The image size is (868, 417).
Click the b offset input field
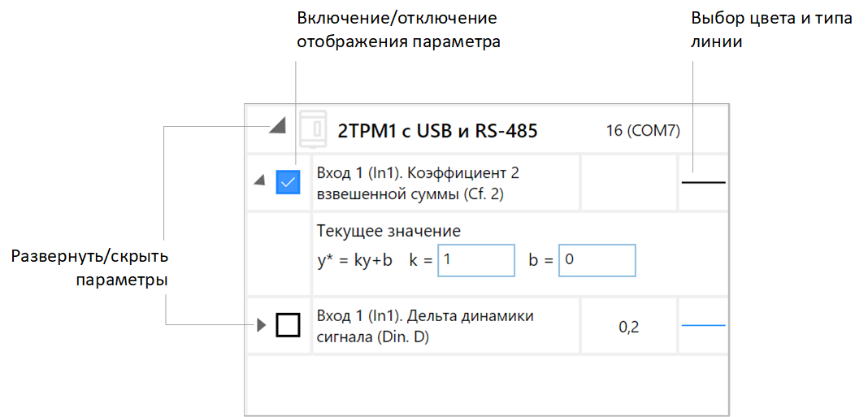[x=597, y=261]
